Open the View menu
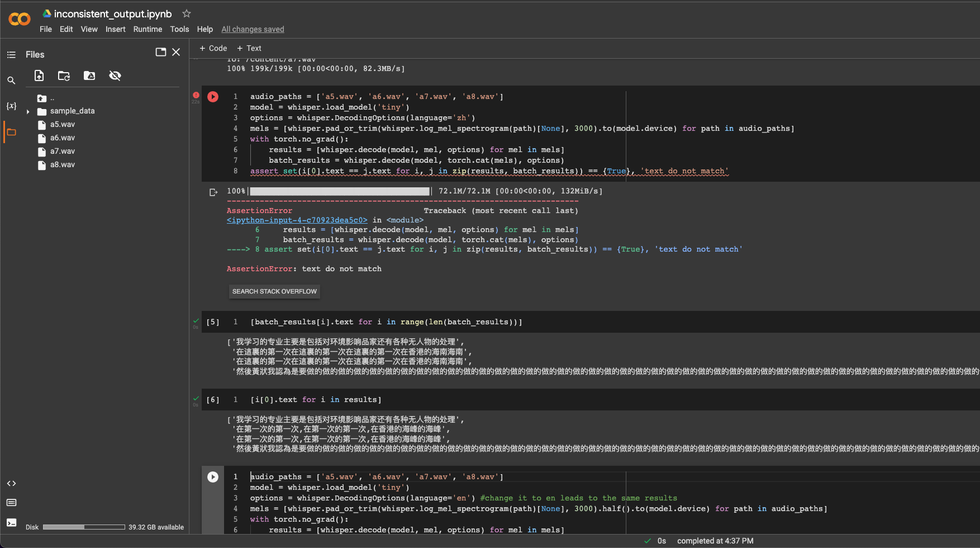980x548 pixels. [x=89, y=29]
